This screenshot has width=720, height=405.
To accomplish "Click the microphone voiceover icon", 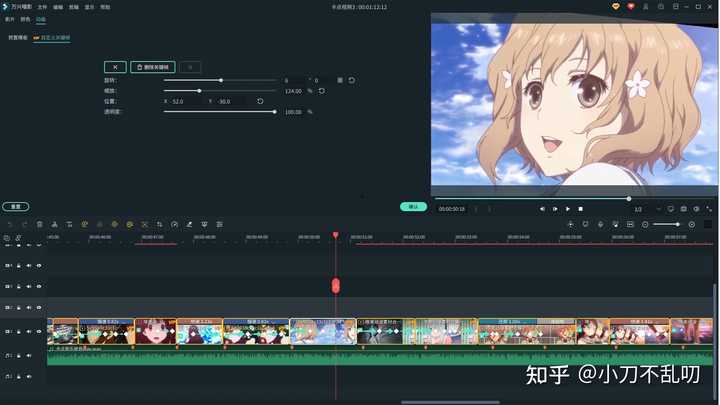I will click(x=601, y=225).
